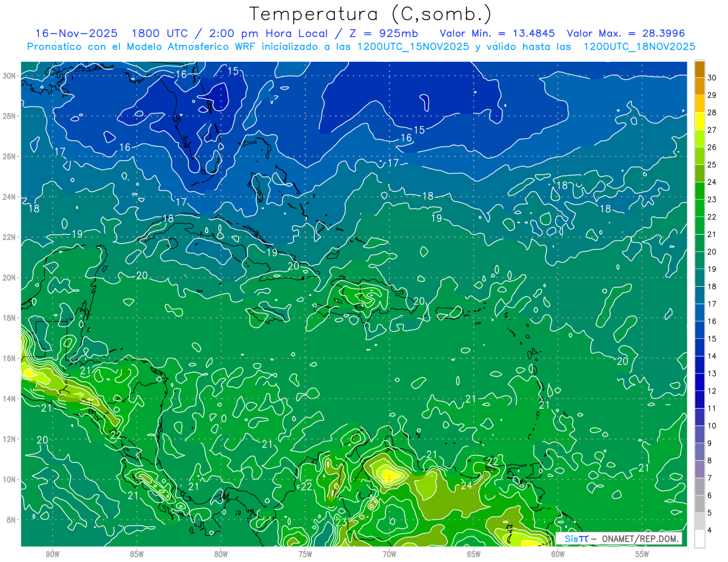Pick the purple swatch between 7 and 8
Image resolution: width=728 pixels, height=562 pixels.
[x=699, y=469]
